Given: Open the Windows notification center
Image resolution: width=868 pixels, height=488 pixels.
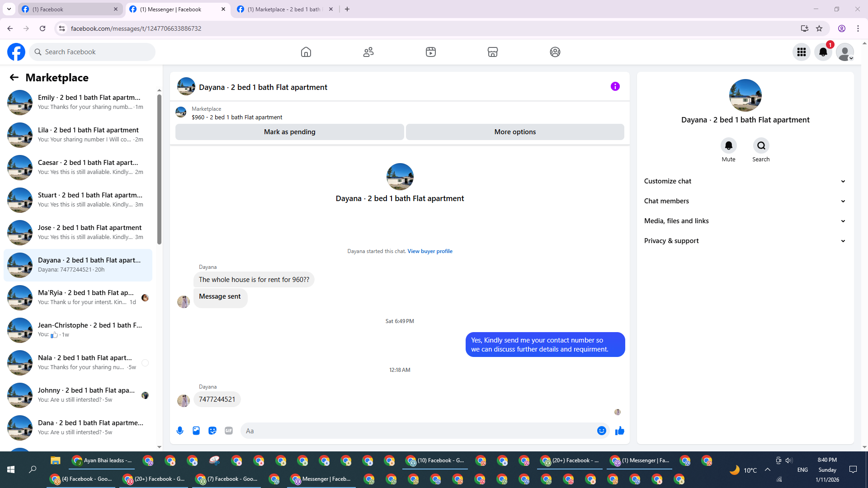Looking at the screenshot, I should [x=853, y=469].
